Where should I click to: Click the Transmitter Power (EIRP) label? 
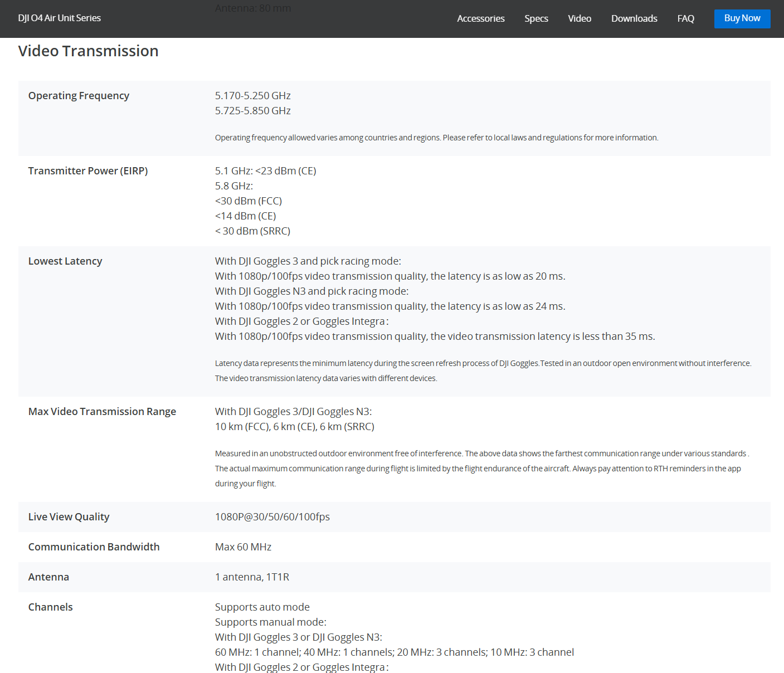[88, 171]
